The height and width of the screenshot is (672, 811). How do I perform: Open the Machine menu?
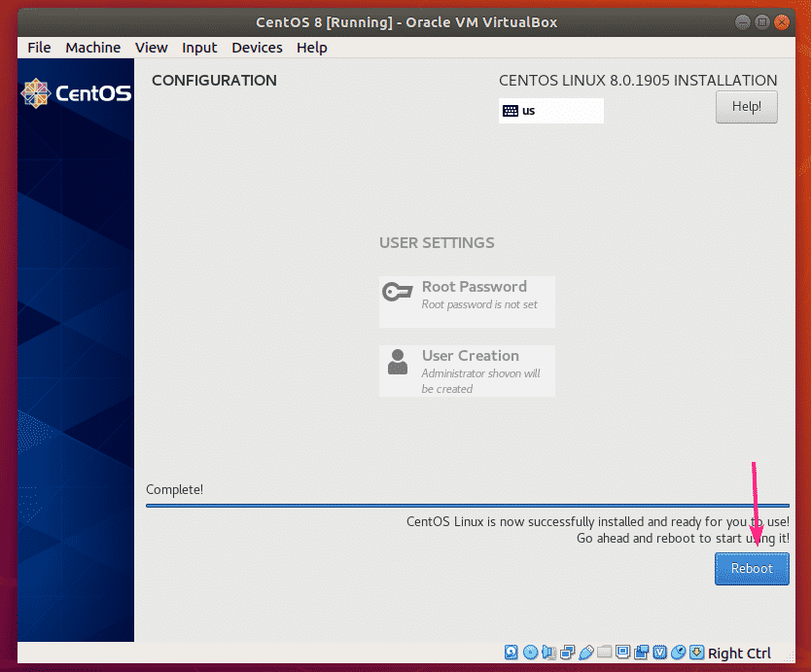[x=93, y=48]
